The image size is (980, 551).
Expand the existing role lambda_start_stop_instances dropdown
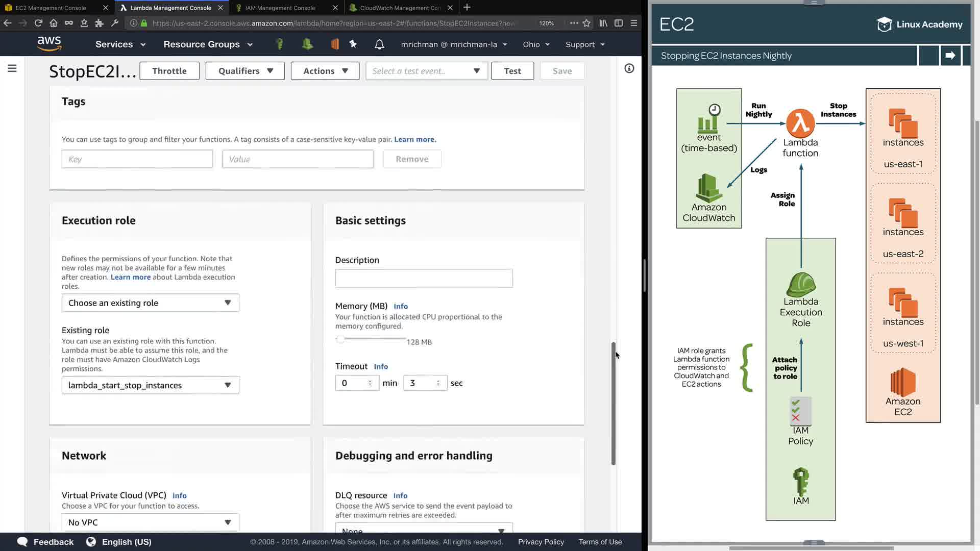pos(150,385)
